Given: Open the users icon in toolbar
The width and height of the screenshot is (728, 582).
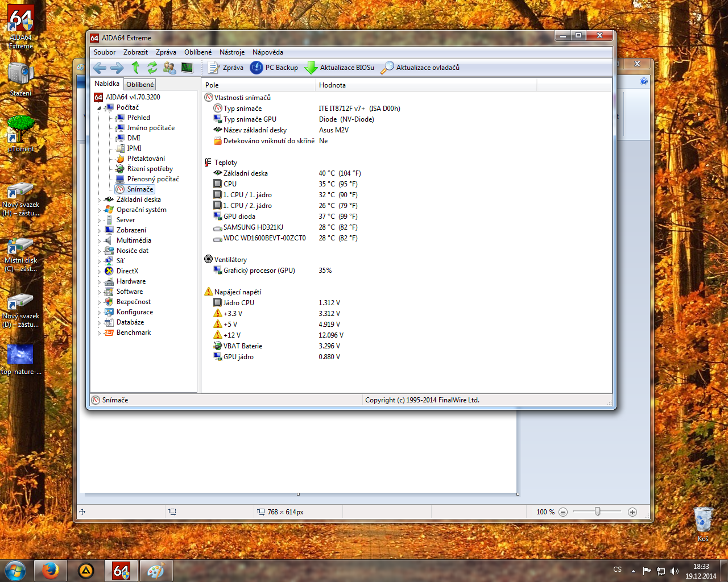Looking at the screenshot, I should 169,68.
